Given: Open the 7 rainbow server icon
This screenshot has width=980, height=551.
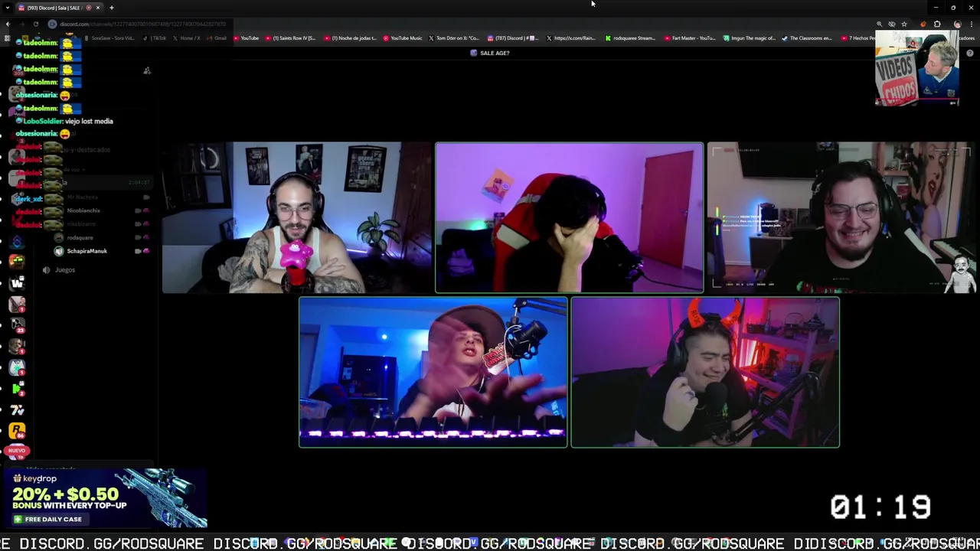Looking at the screenshot, I should pos(17,410).
